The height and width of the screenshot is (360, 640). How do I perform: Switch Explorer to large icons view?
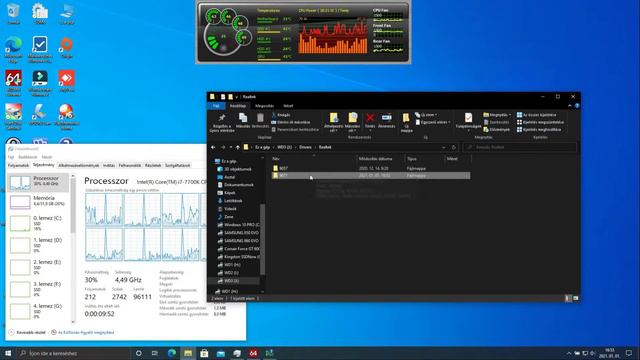click(576, 298)
